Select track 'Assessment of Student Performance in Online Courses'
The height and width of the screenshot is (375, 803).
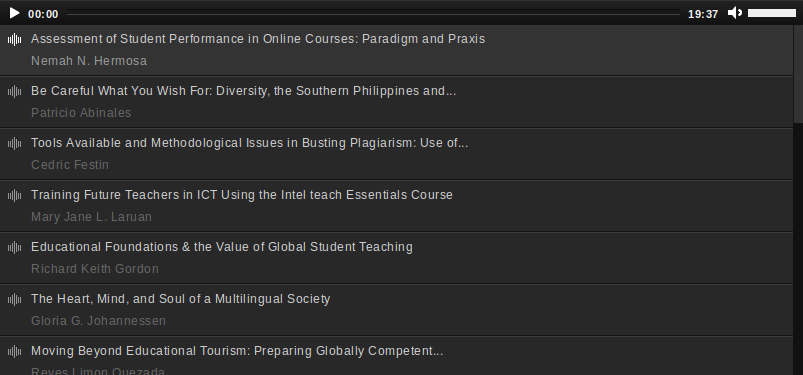[396, 50]
